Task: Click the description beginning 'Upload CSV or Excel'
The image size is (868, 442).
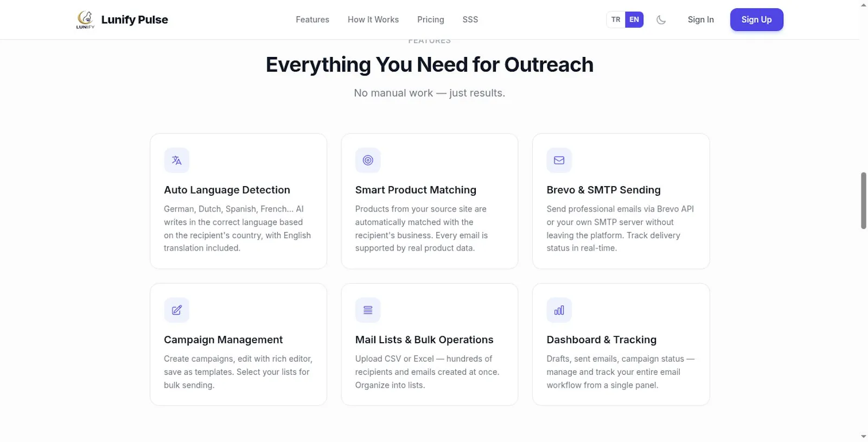Action: pyautogui.click(x=427, y=372)
